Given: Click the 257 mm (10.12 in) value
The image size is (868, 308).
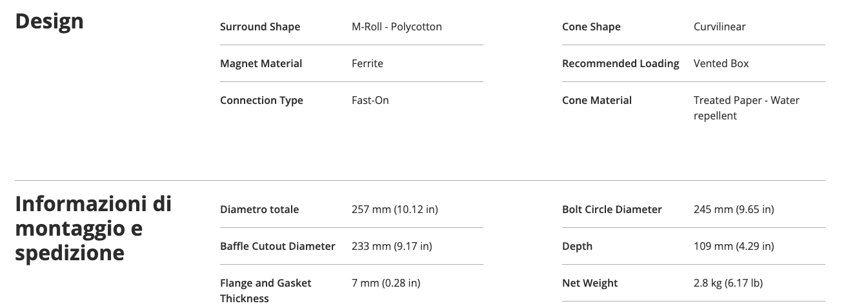Looking at the screenshot, I should tap(395, 209).
